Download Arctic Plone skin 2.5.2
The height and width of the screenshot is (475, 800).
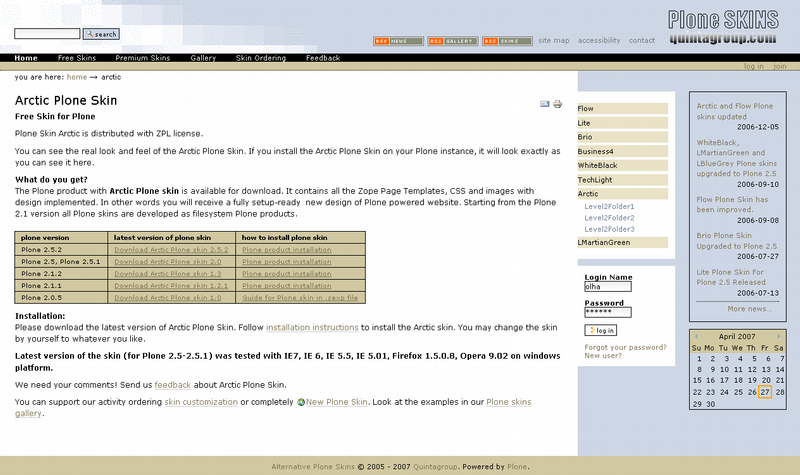171,250
